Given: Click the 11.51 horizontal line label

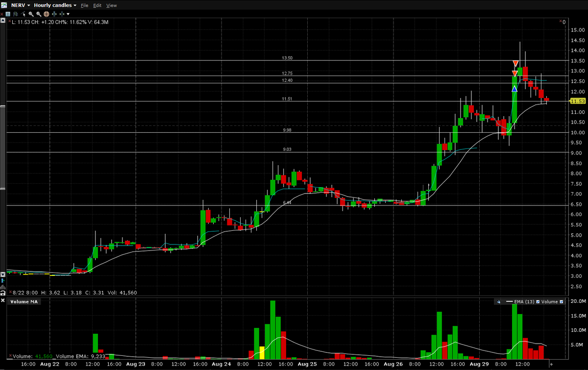Looking at the screenshot, I should point(287,99).
